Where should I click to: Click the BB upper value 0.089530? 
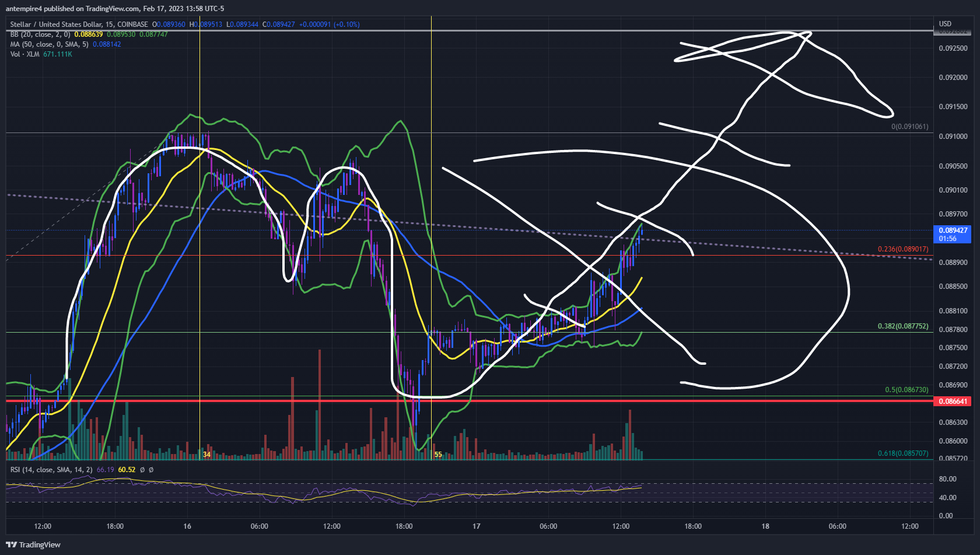[121, 34]
